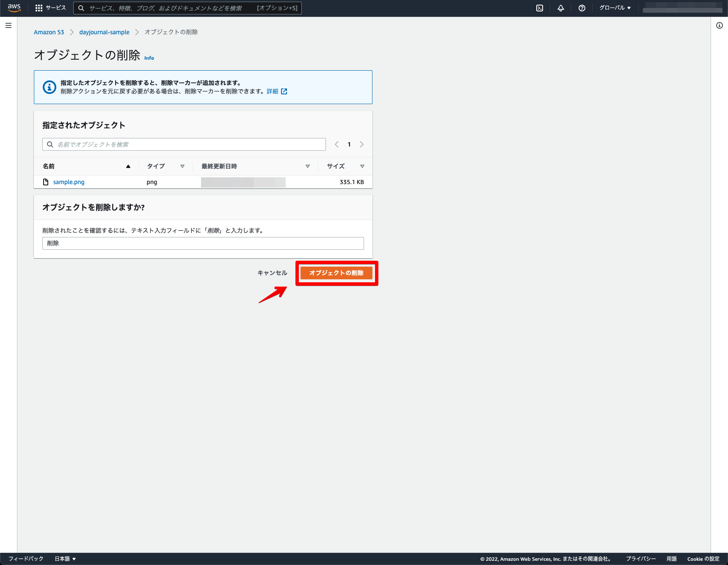Open the sample.png object link
This screenshot has height=565, width=728.
[x=69, y=182]
